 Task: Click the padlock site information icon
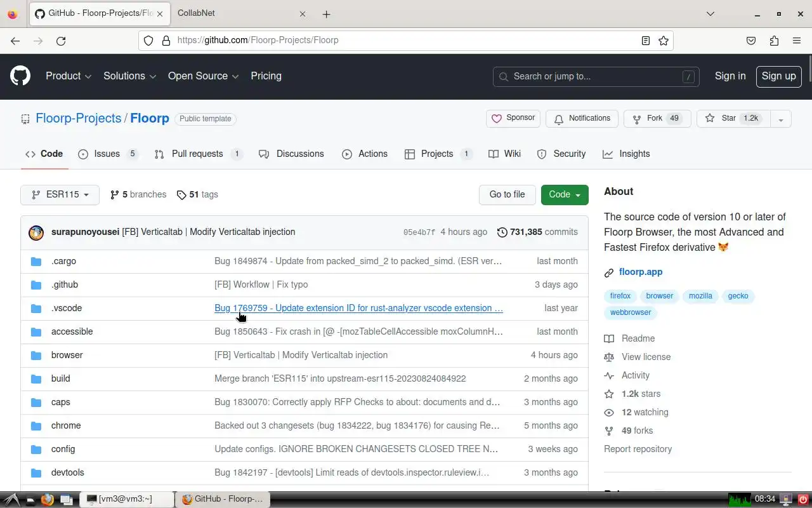(166, 41)
